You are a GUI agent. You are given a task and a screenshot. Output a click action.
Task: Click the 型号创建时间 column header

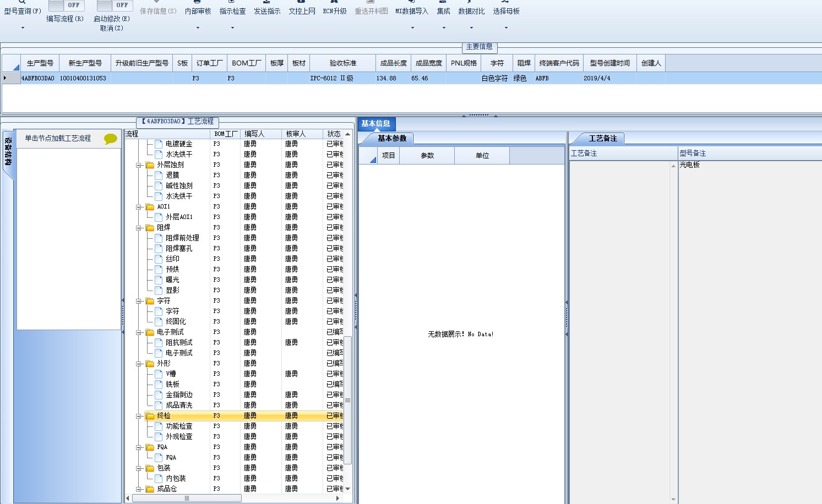click(609, 63)
